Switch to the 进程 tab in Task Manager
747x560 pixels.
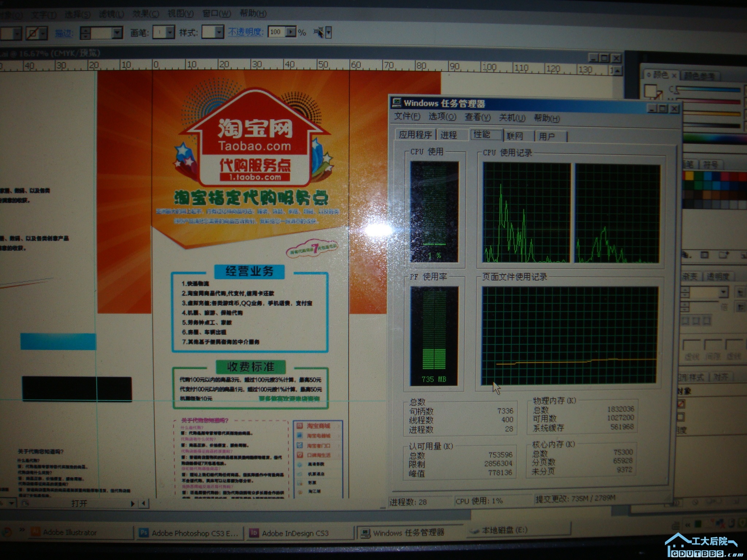click(x=449, y=135)
